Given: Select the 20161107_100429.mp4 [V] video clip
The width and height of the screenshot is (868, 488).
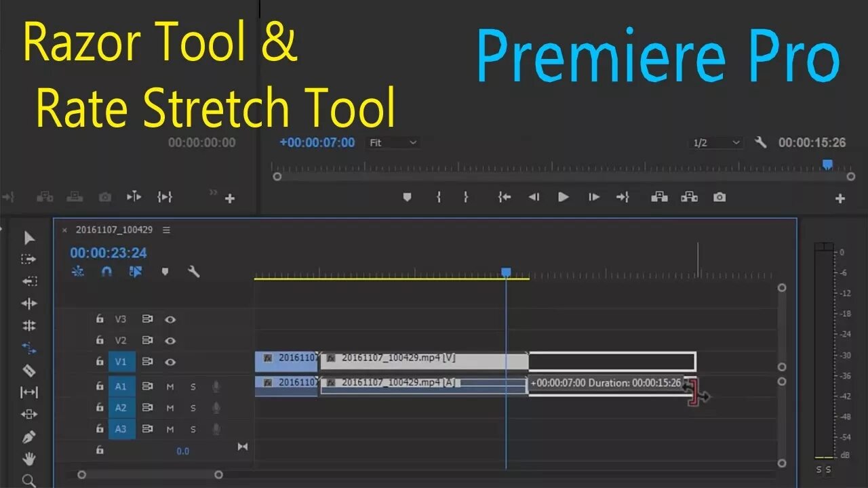Looking at the screenshot, I should tap(424, 361).
